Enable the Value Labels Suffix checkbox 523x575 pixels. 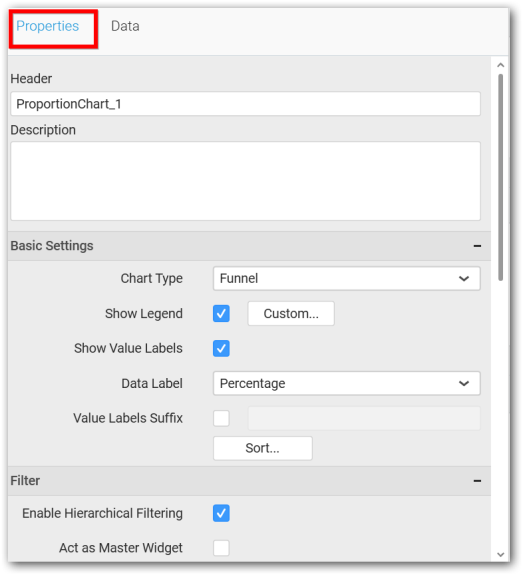coord(221,418)
